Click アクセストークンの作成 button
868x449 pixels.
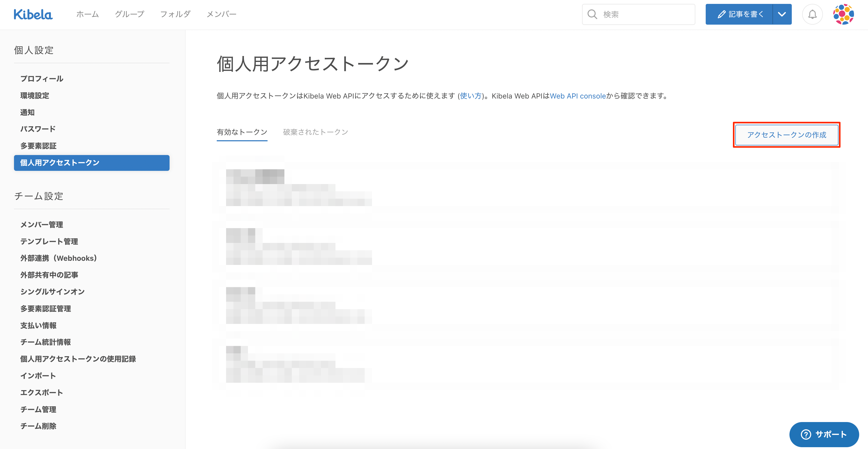786,135
